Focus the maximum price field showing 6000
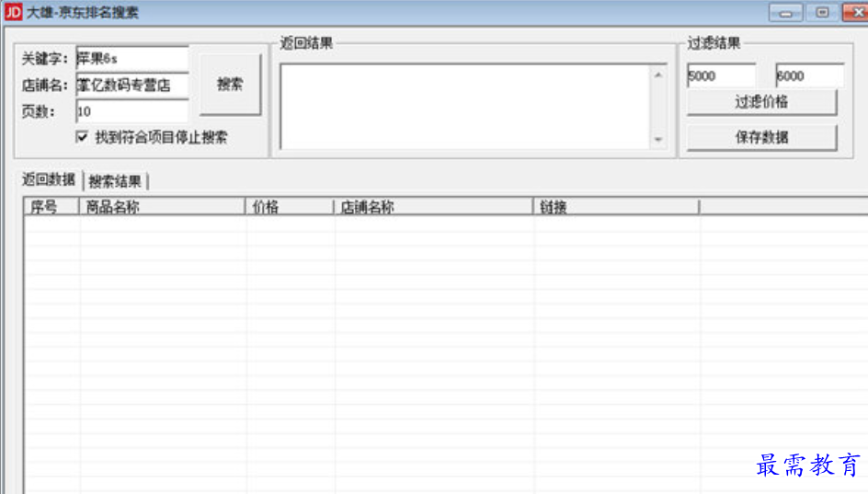 [810, 75]
